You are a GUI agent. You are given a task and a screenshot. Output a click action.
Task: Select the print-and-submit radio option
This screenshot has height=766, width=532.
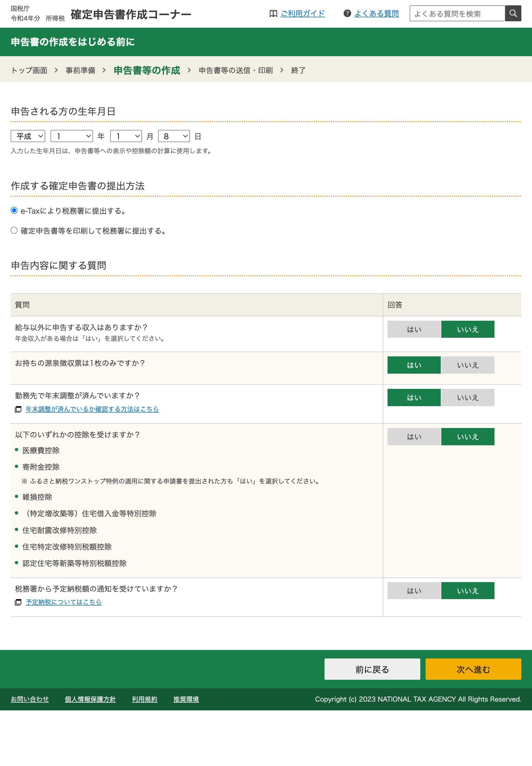(14, 230)
